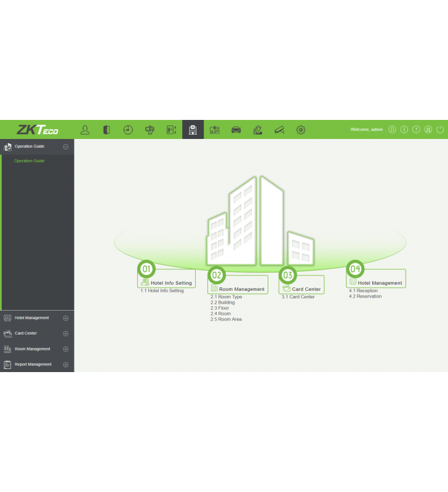The height and width of the screenshot is (492, 448).
Task: Open the Help question mark icon
Action: 416,129
